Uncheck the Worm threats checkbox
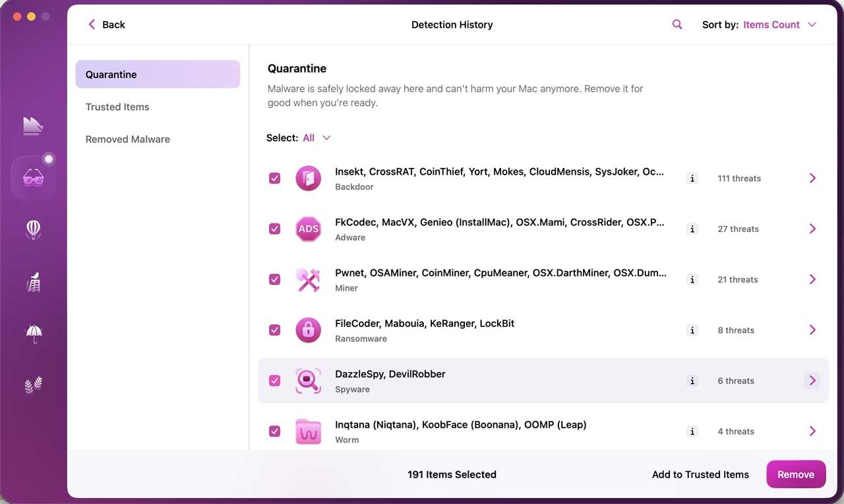Viewport: 844px width, 504px height. 274,431
